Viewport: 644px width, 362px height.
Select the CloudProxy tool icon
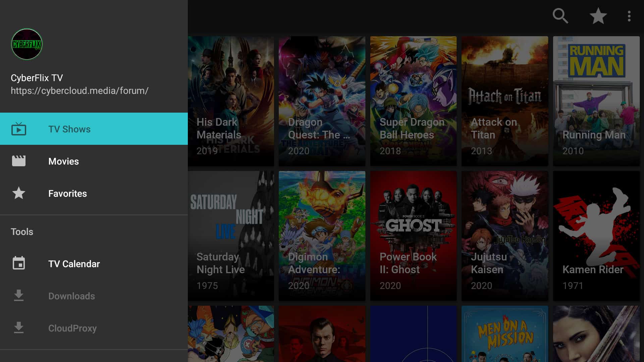click(x=18, y=328)
